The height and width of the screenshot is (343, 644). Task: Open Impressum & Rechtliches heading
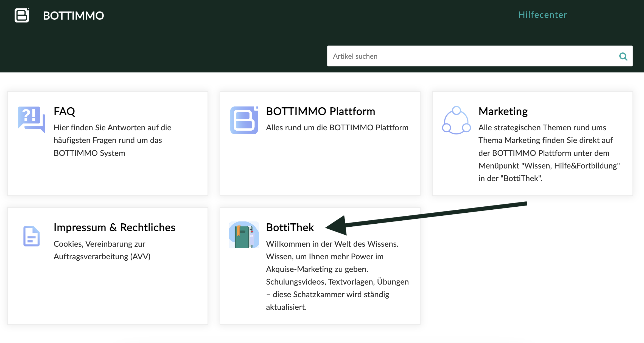[114, 227]
